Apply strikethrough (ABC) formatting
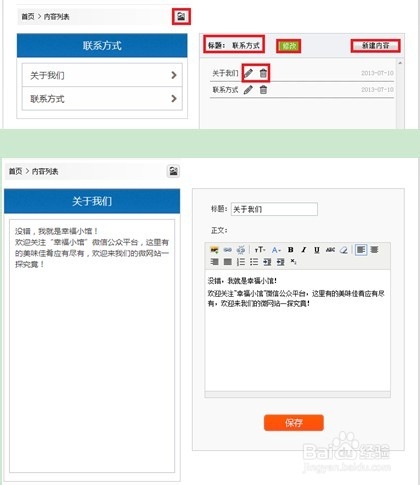420x485 pixels. (330, 250)
